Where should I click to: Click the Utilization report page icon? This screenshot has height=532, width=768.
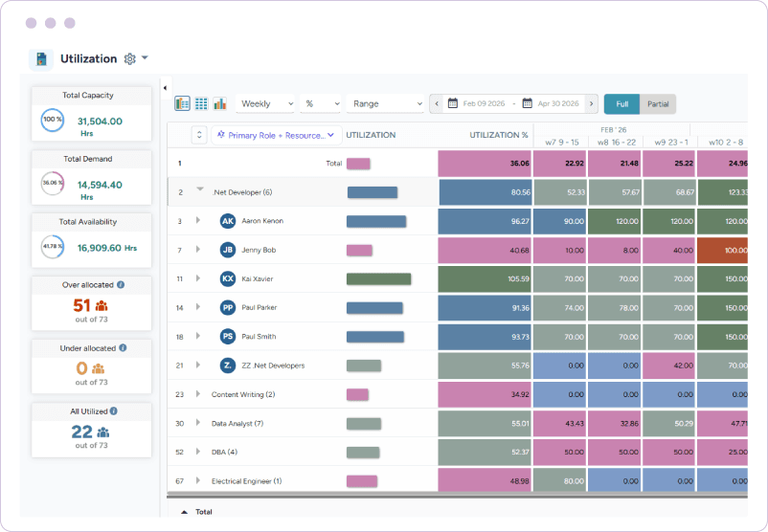coord(41,59)
